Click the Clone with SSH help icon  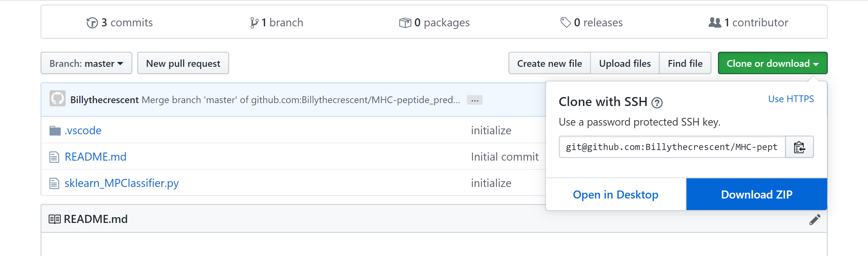tap(657, 102)
